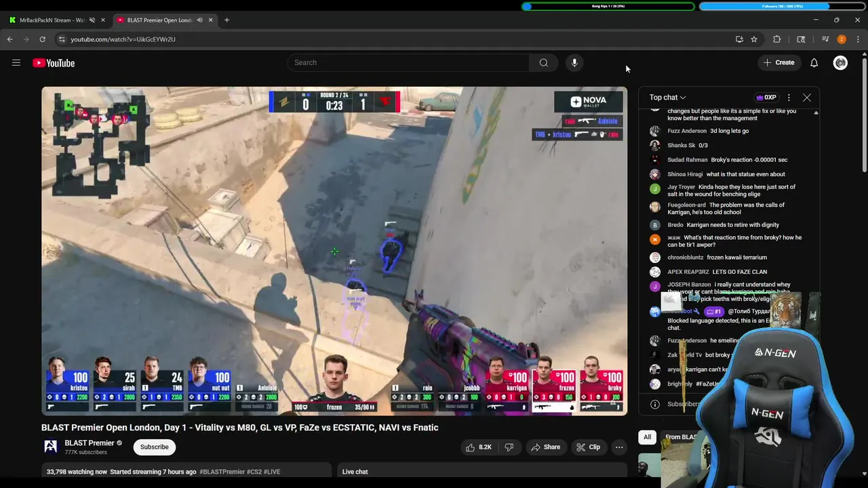Open the BLAST Premier channel avatar

pyautogui.click(x=50, y=447)
